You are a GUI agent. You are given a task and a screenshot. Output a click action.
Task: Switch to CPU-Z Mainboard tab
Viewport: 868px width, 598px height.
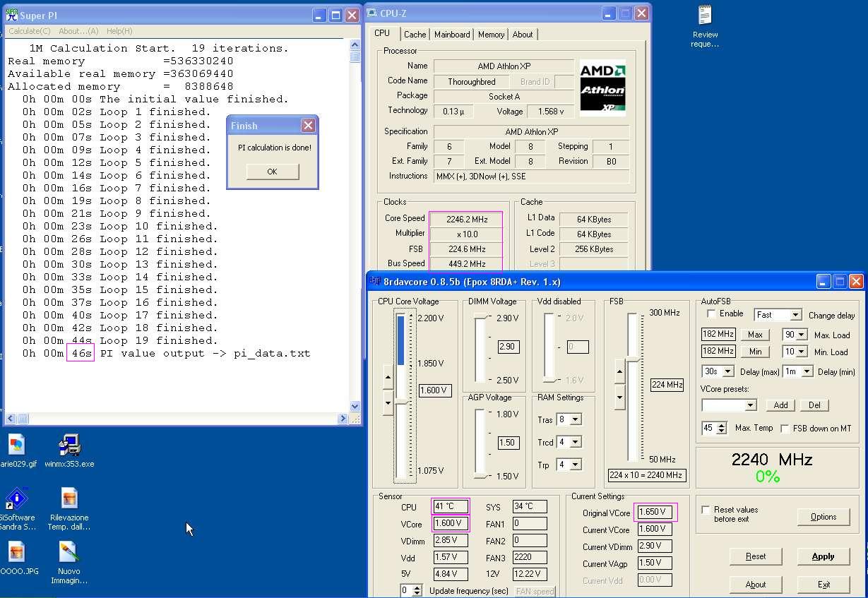(x=452, y=35)
